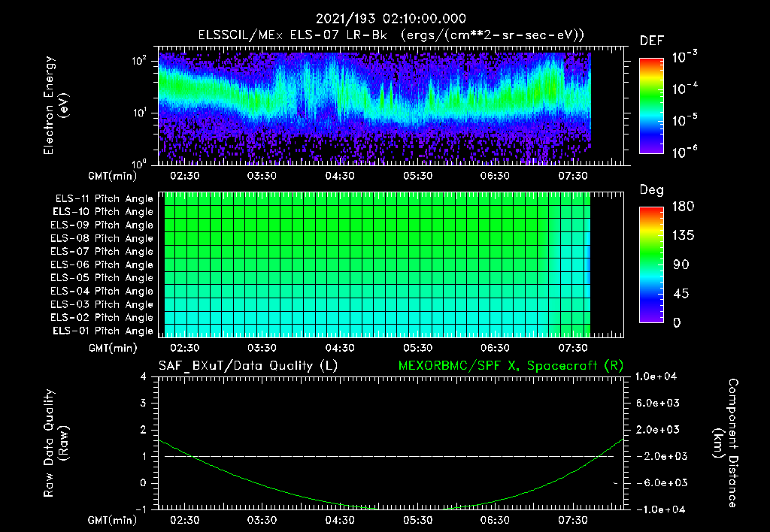Click the DEF color bar title
The image size is (770, 532).
[x=652, y=41]
